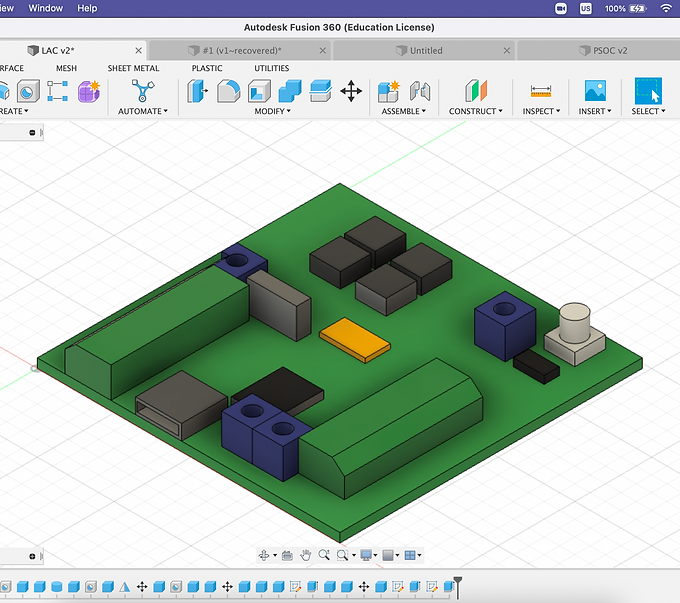Select the white cylindrical button on the board

[575, 323]
